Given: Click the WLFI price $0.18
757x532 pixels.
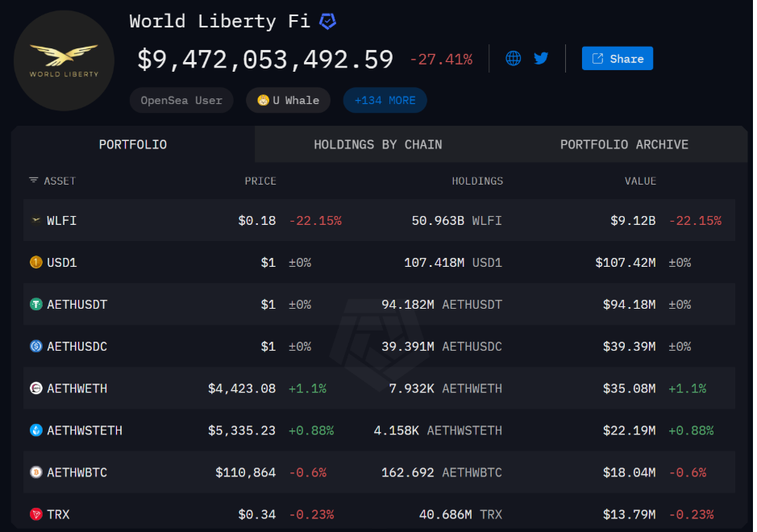Looking at the screenshot, I should coord(257,221).
